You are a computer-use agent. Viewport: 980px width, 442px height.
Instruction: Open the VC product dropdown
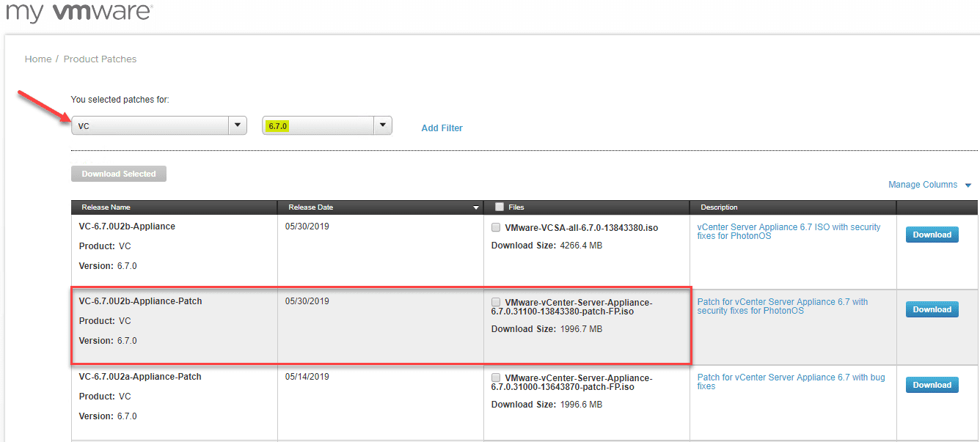[x=158, y=125]
